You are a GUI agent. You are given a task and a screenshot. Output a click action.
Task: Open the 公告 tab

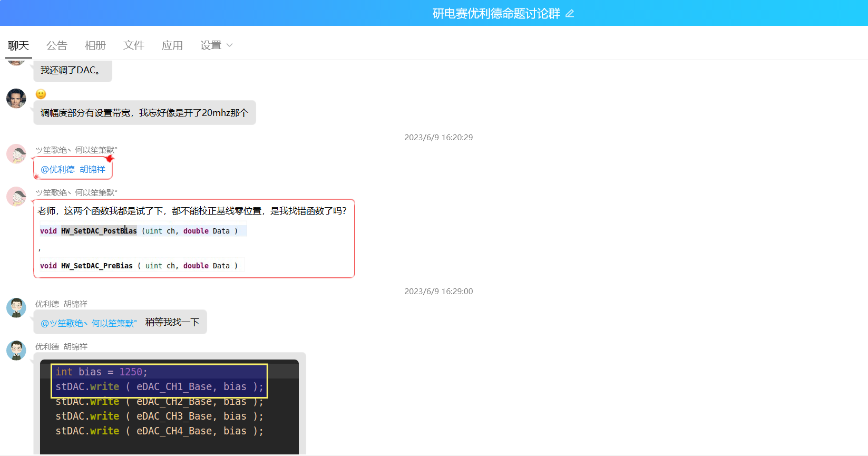(x=57, y=46)
